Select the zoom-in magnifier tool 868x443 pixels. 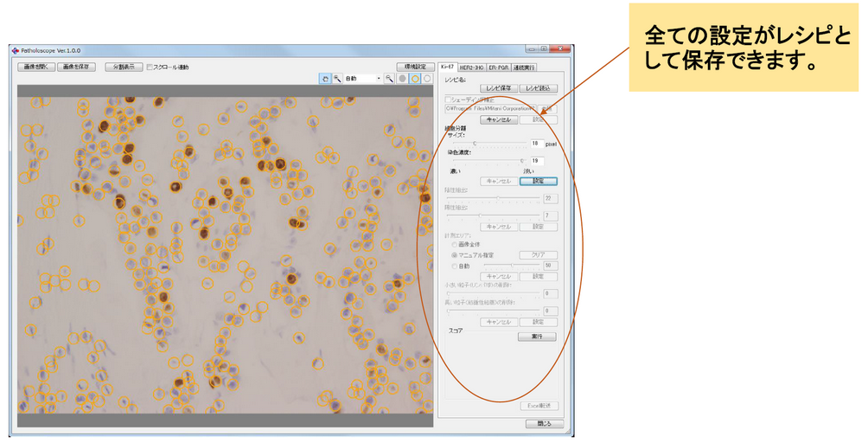pos(337,80)
